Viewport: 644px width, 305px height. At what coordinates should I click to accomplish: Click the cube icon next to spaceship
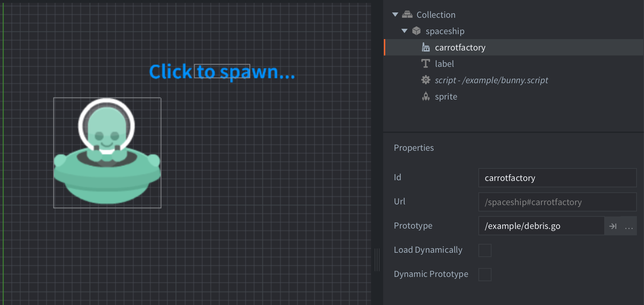pos(416,31)
